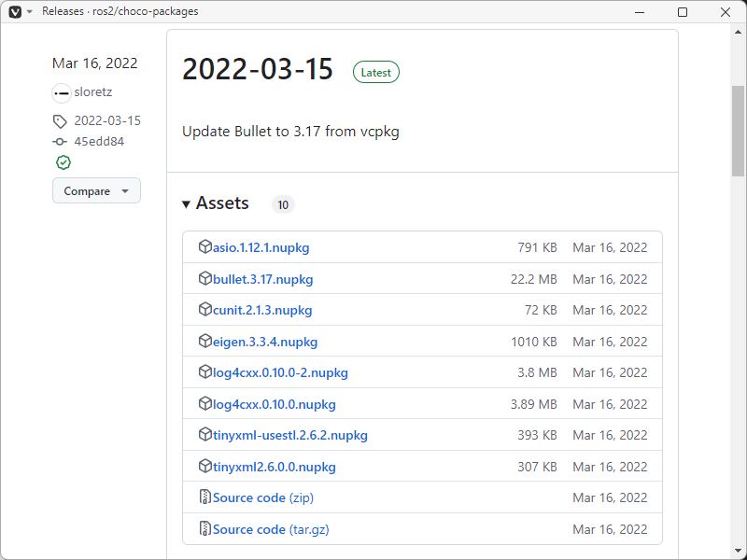Collapse the Assets section
This screenshot has width=747, height=560.
pos(186,203)
